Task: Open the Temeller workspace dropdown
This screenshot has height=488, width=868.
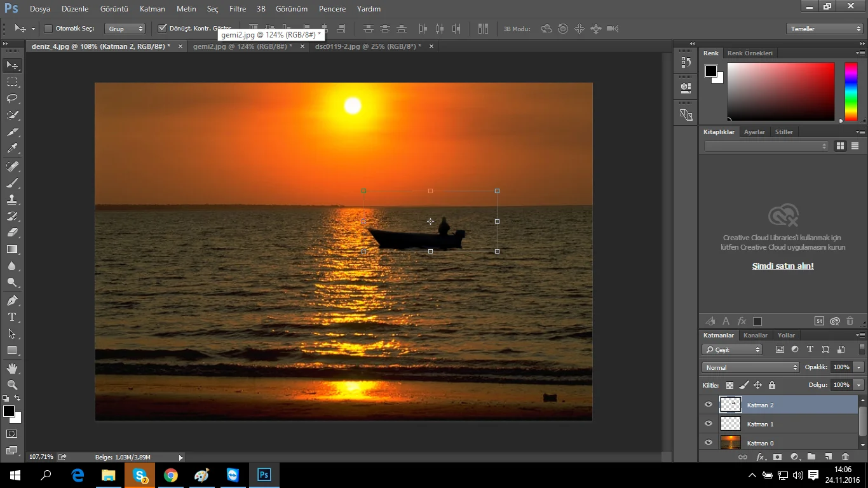Action: coord(824,29)
